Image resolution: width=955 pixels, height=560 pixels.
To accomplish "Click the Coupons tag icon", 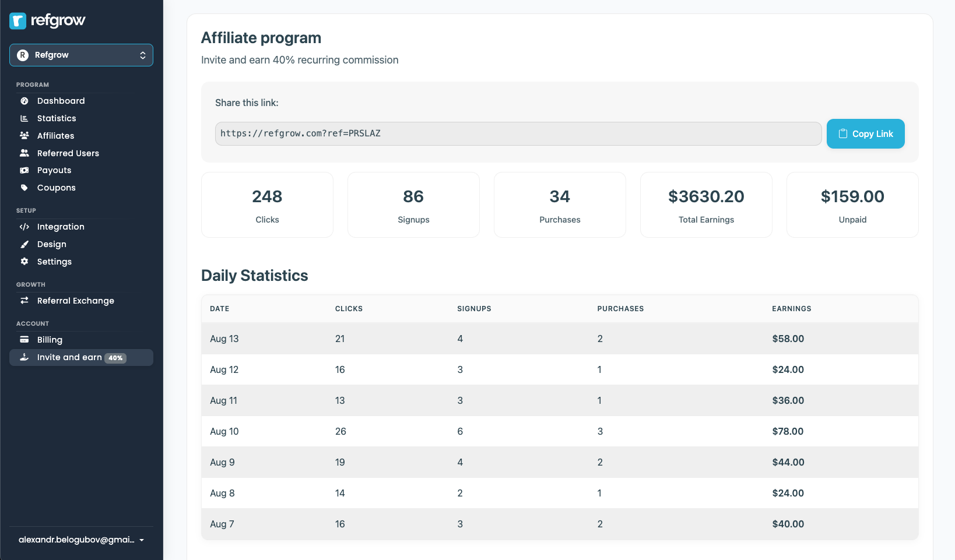I will click(24, 188).
